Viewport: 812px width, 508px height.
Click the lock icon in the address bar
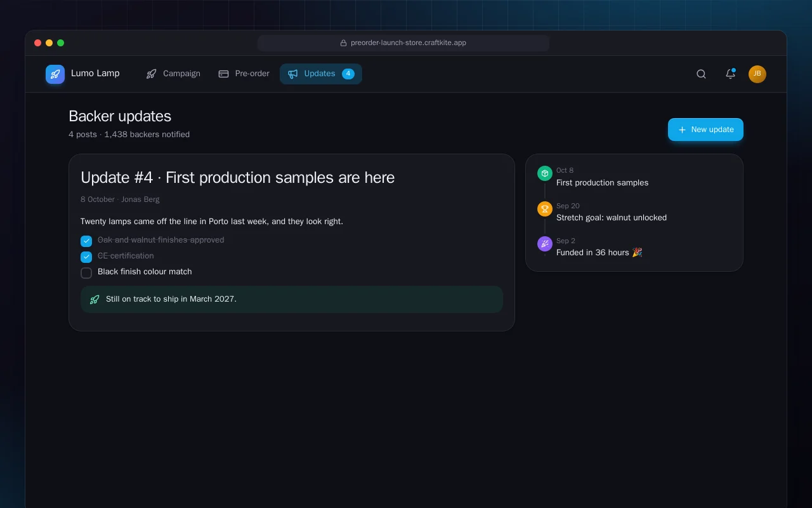pos(344,43)
